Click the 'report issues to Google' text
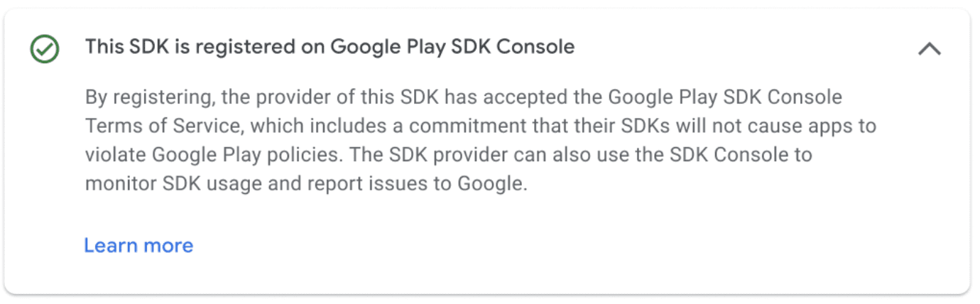The image size is (980, 304). pyautogui.click(x=418, y=184)
